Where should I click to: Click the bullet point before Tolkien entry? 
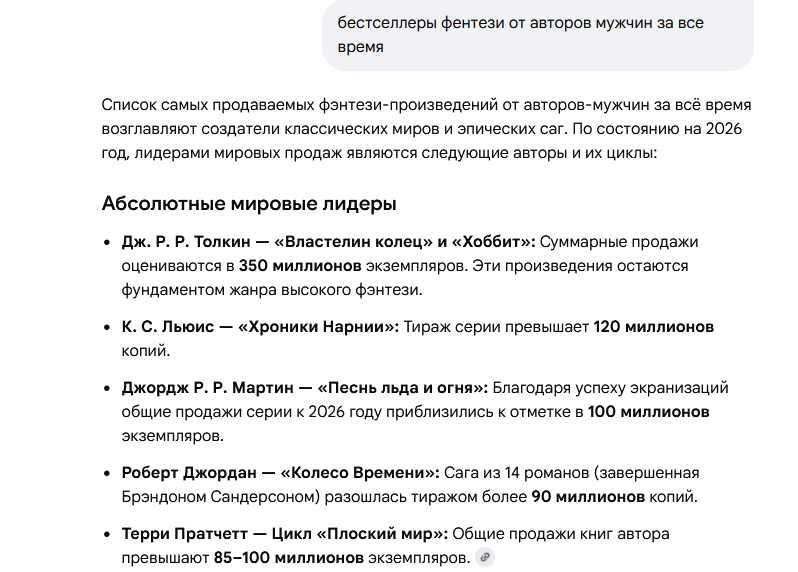pyautogui.click(x=108, y=243)
